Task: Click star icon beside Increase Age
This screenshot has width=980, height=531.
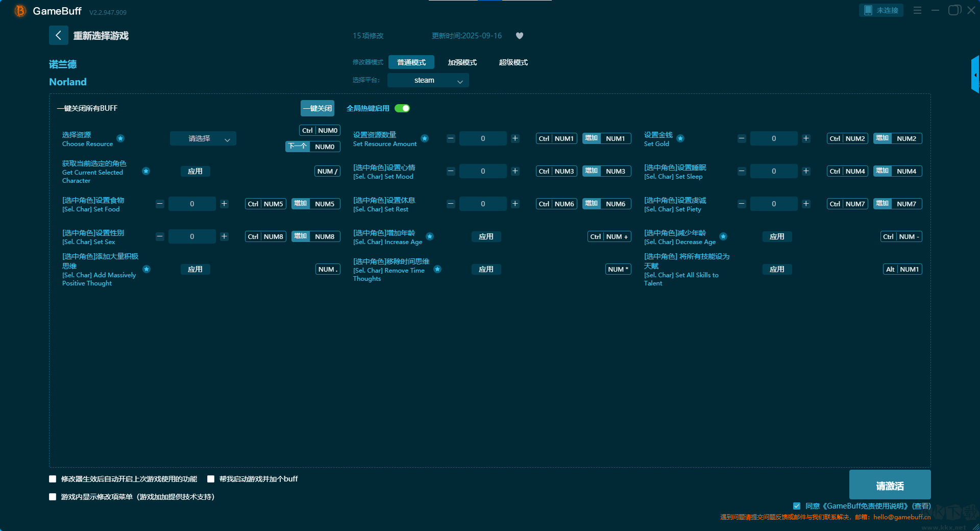Action: coord(430,236)
